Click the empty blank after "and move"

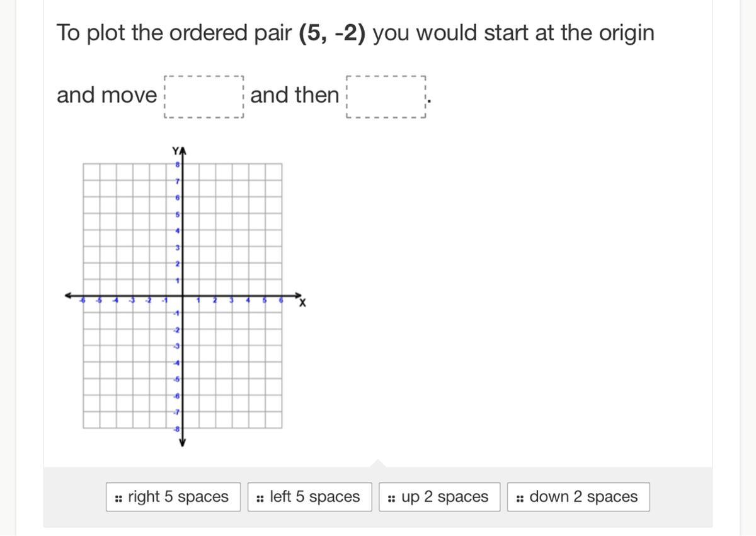203,97
